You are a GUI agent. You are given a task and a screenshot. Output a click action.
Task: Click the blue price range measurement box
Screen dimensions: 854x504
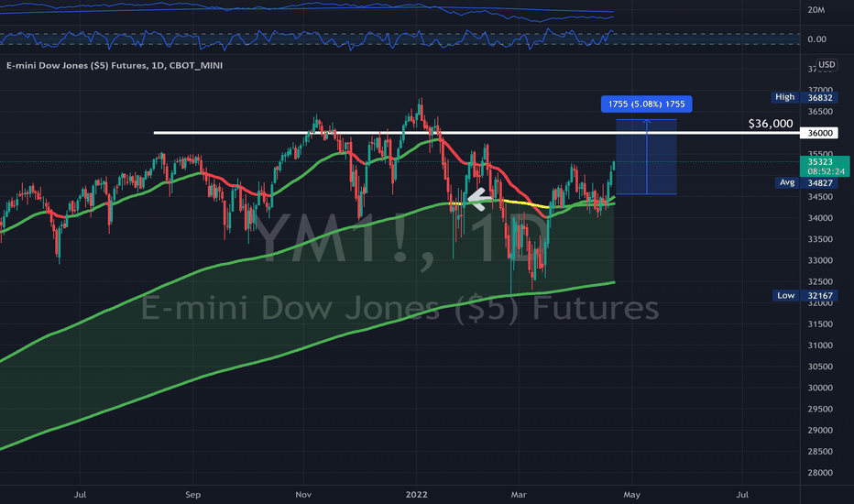pyautogui.click(x=647, y=157)
